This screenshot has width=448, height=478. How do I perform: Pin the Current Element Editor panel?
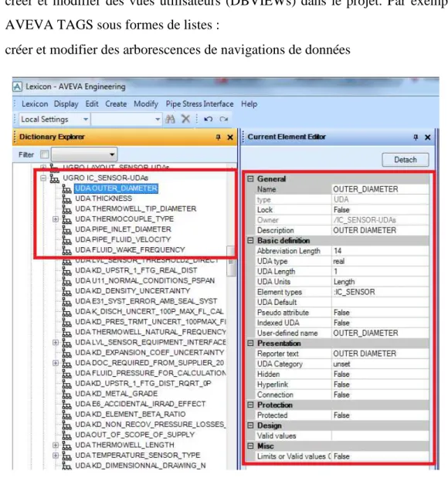pos(416,137)
